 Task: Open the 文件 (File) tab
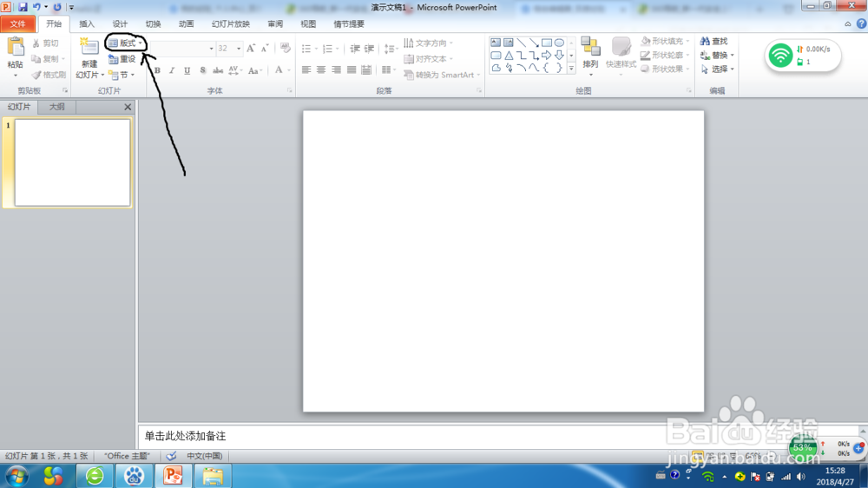(x=17, y=23)
